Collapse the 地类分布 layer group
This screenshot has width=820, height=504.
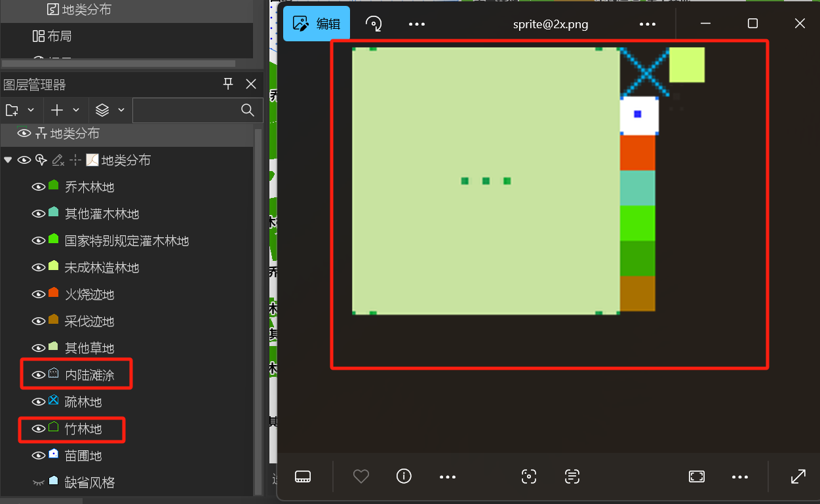click(8, 160)
